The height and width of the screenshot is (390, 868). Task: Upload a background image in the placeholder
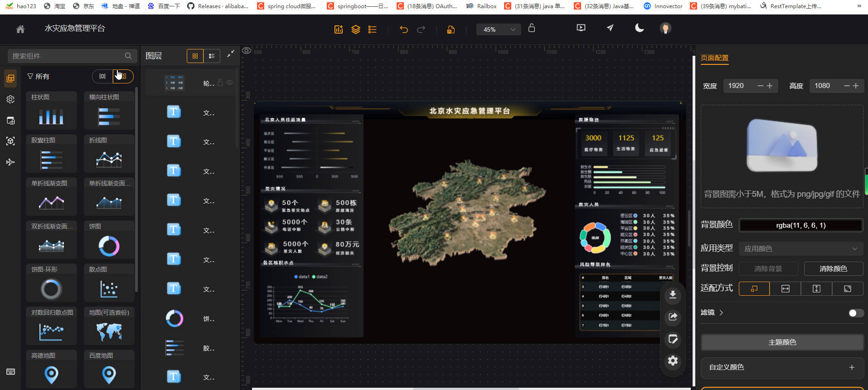782,156
